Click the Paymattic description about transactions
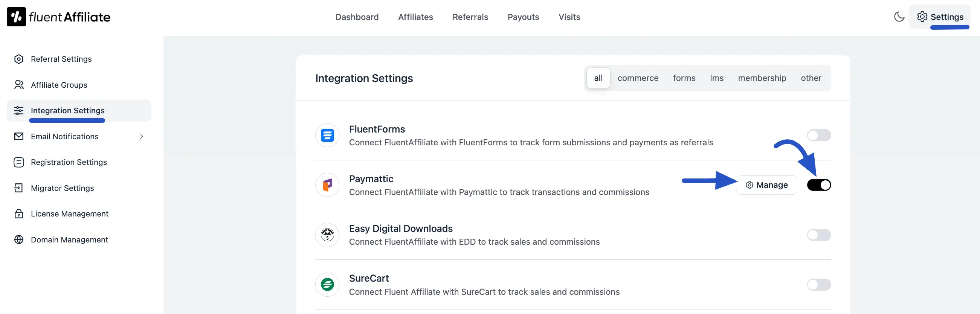 pos(499,192)
